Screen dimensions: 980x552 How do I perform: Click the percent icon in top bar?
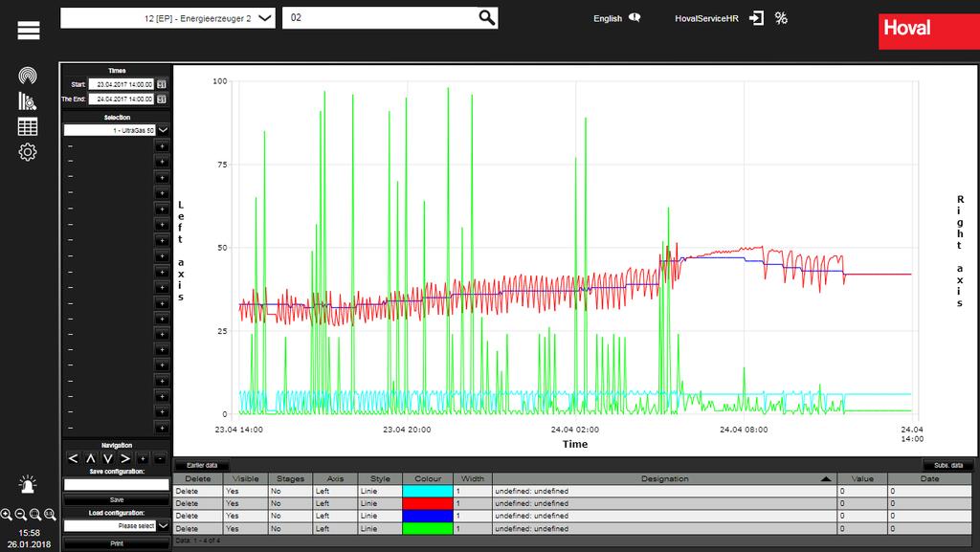(781, 17)
